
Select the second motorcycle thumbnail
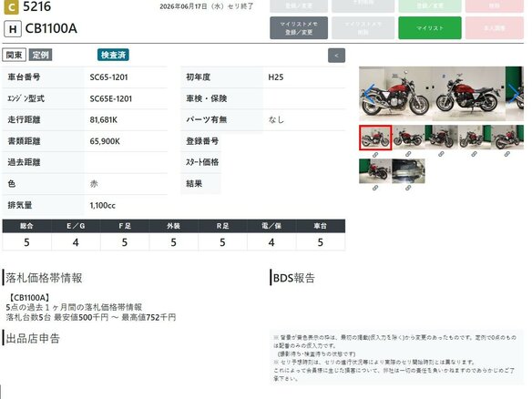pos(408,137)
